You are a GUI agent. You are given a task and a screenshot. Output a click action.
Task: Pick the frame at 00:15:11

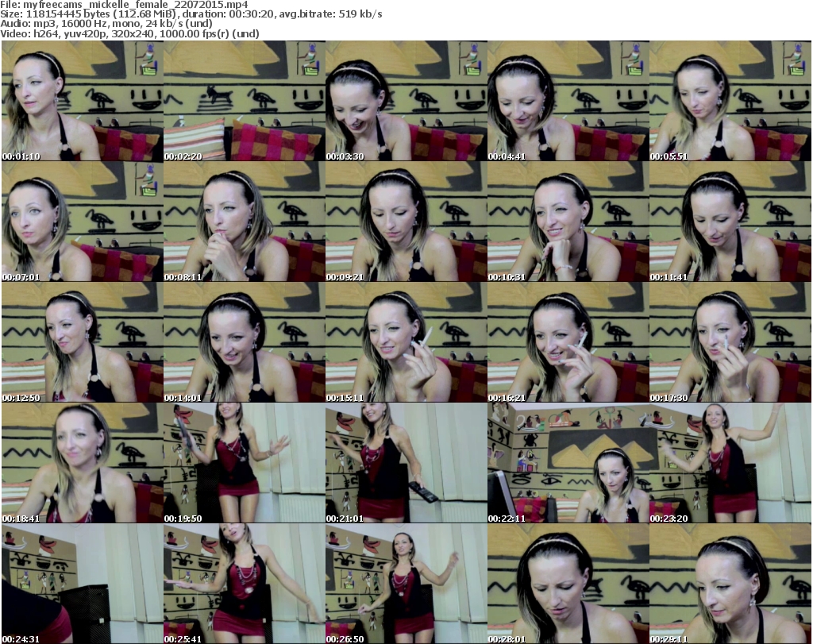[406, 342]
